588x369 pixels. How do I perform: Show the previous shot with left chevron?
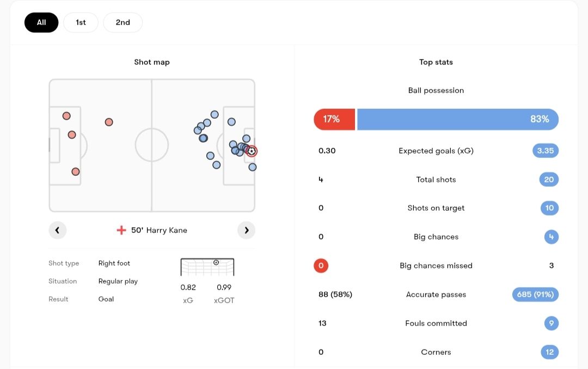[58, 230]
